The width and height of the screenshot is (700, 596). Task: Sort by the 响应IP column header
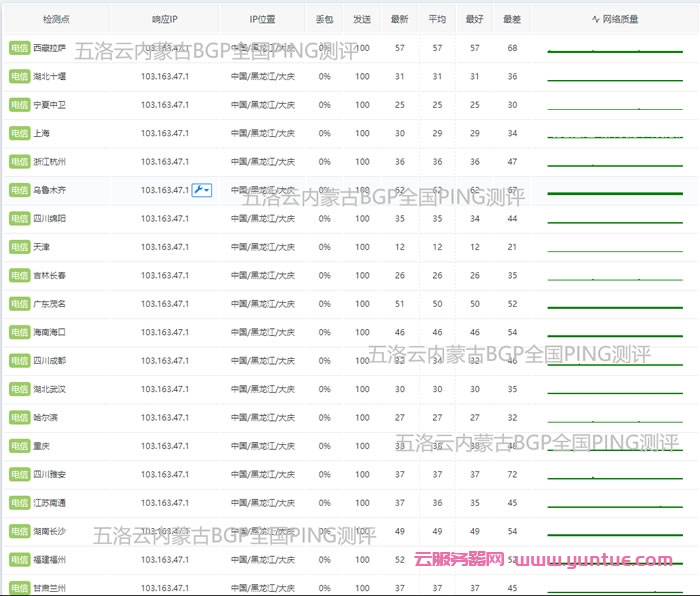pyautogui.click(x=165, y=19)
